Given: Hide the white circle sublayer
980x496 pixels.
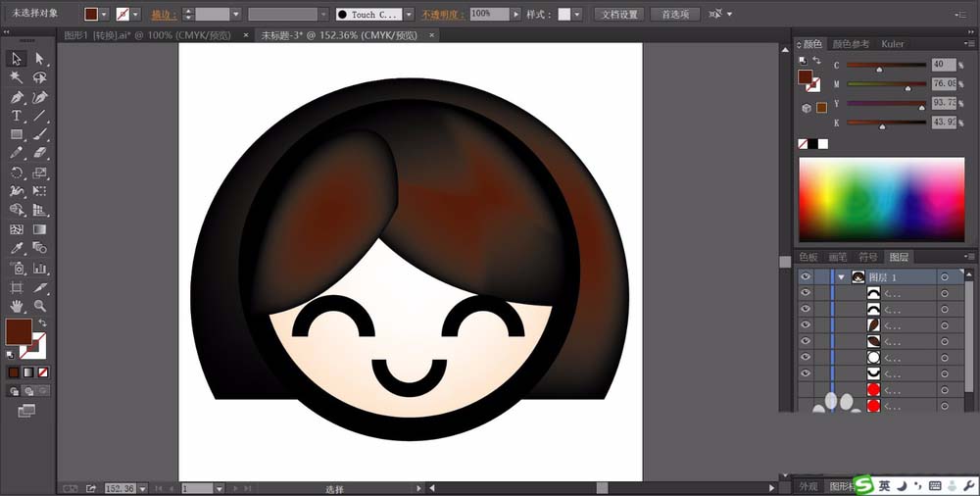Looking at the screenshot, I should pyautogui.click(x=806, y=357).
